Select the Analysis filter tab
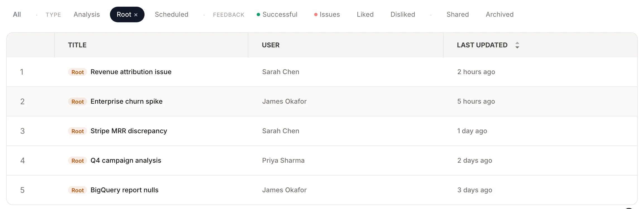 pyautogui.click(x=86, y=14)
